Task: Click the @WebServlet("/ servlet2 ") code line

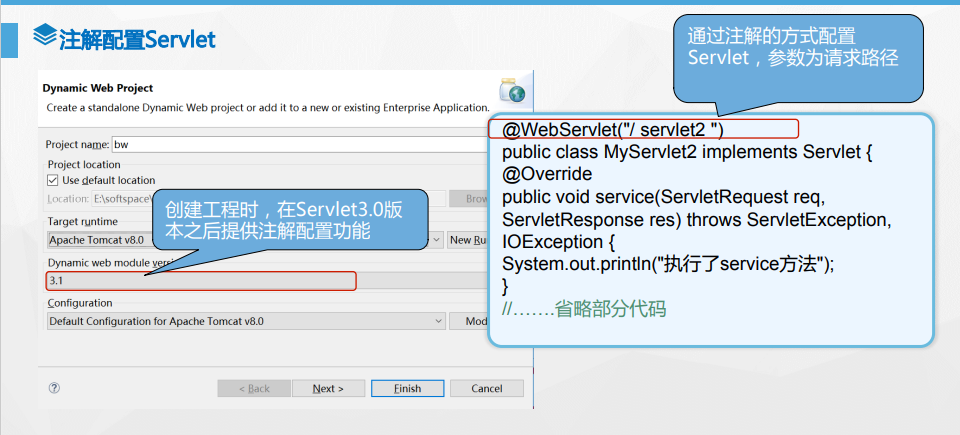Action: pyautogui.click(x=613, y=130)
